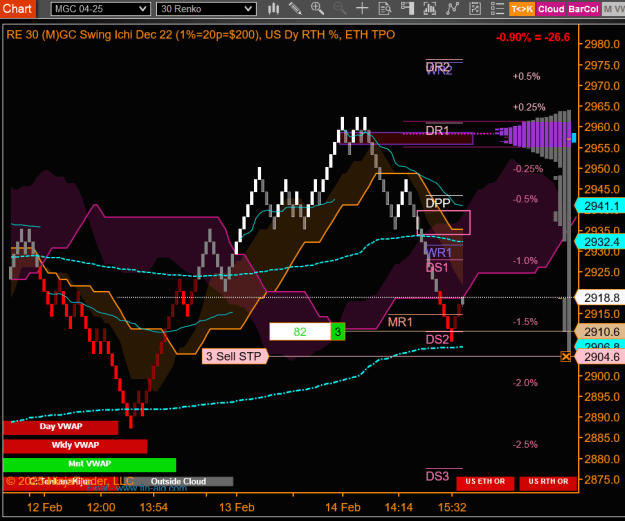Click the 2875.0 price axis label
Viewport: 625px width, 521px height.
click(602, 479)
